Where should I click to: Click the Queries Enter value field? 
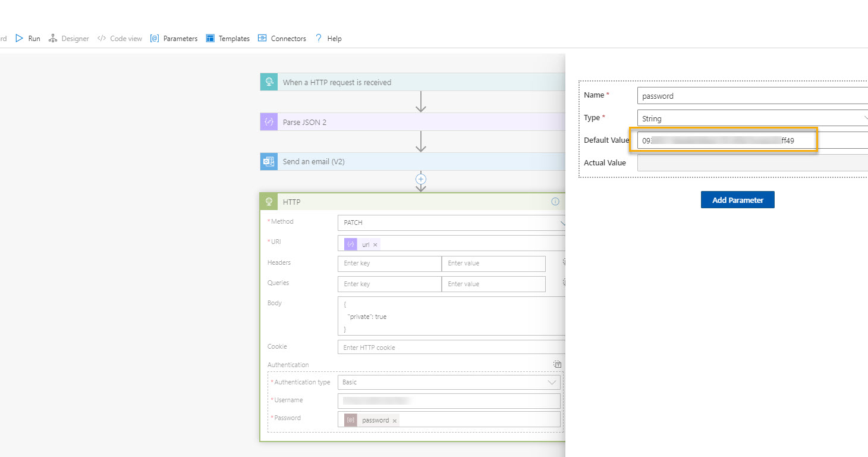(x=493, y=284)
